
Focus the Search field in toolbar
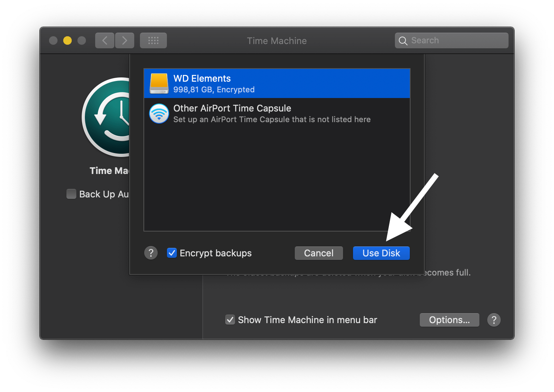point(451,40)
